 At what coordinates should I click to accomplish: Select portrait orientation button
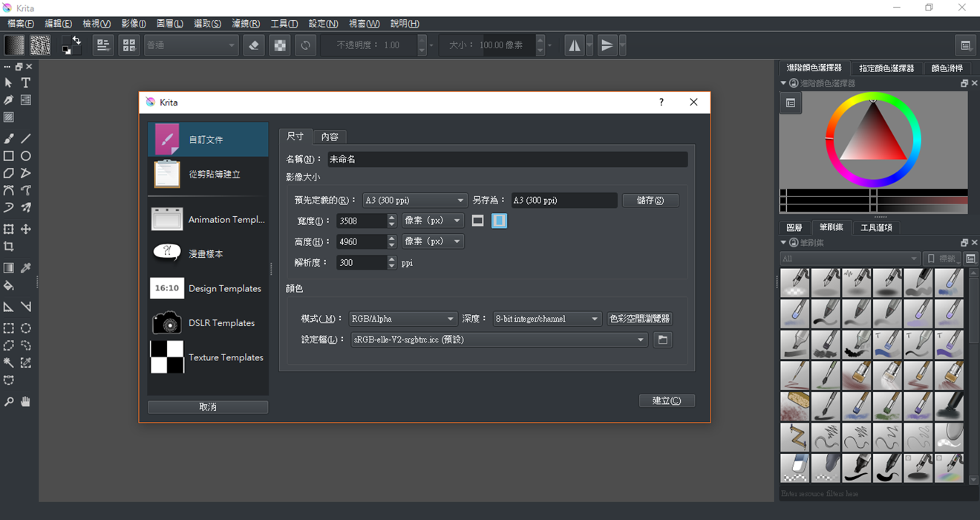pyautogui.click(x=499, y=221)
